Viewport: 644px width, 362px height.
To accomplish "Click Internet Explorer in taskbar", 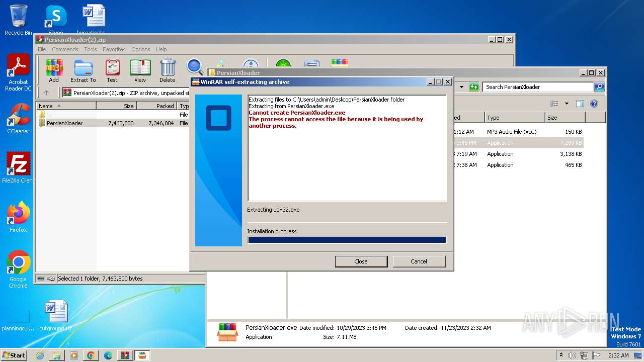I will [x=40, y=355].
